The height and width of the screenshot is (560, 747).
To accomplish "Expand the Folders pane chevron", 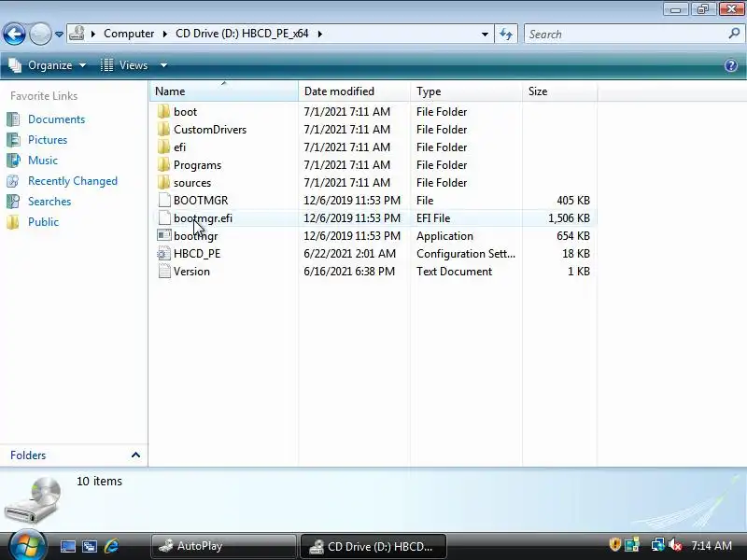I will point(135,455).
